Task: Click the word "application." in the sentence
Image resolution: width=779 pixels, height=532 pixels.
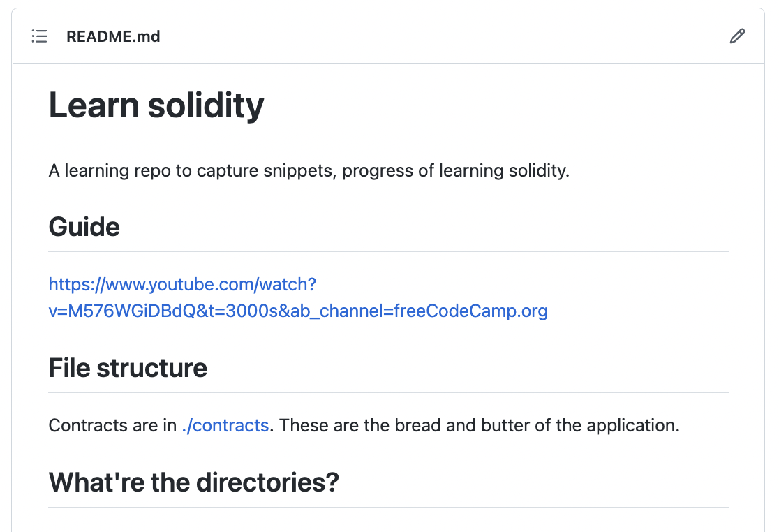Action: pos(633,426)
